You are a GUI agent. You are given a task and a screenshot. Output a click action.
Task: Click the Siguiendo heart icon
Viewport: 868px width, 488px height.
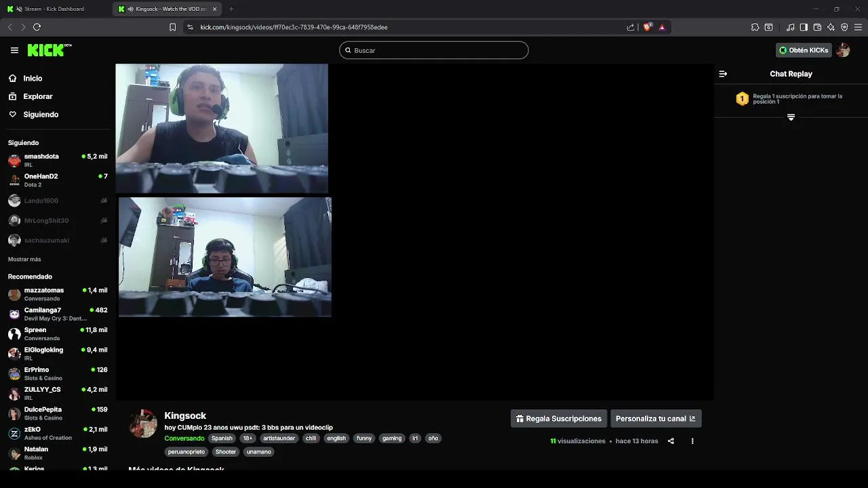(12, 115)
